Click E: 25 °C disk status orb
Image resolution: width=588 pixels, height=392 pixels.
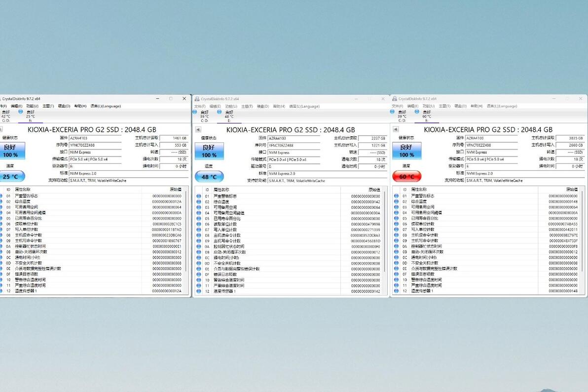(21, 112)
